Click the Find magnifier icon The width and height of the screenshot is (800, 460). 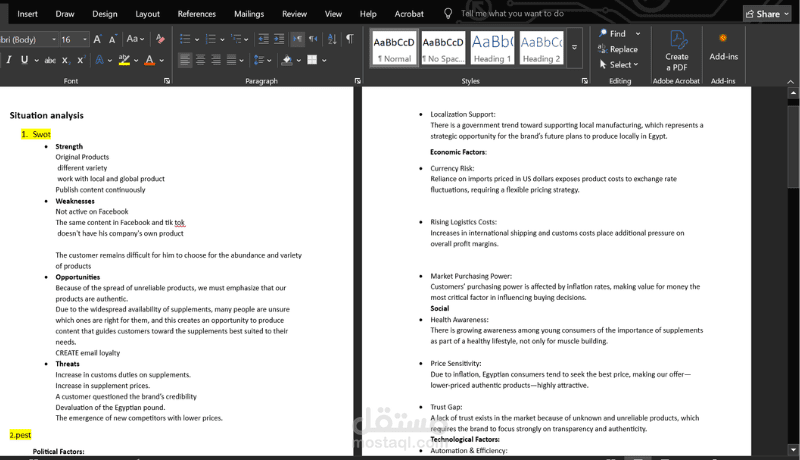point(603,33)
